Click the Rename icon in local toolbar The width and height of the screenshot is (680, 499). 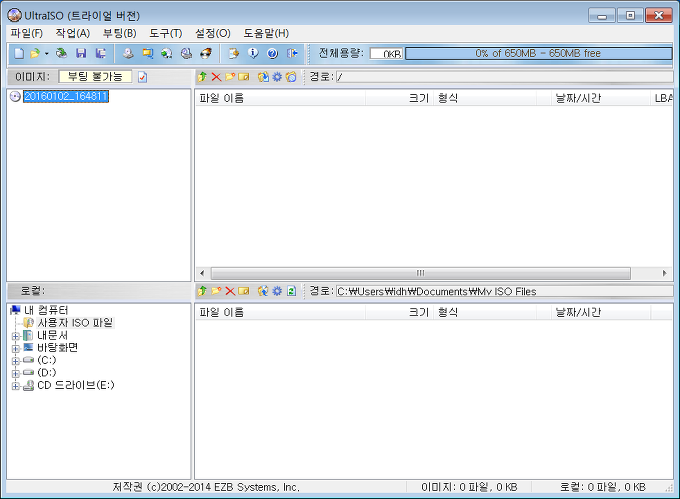click(244, 291)
